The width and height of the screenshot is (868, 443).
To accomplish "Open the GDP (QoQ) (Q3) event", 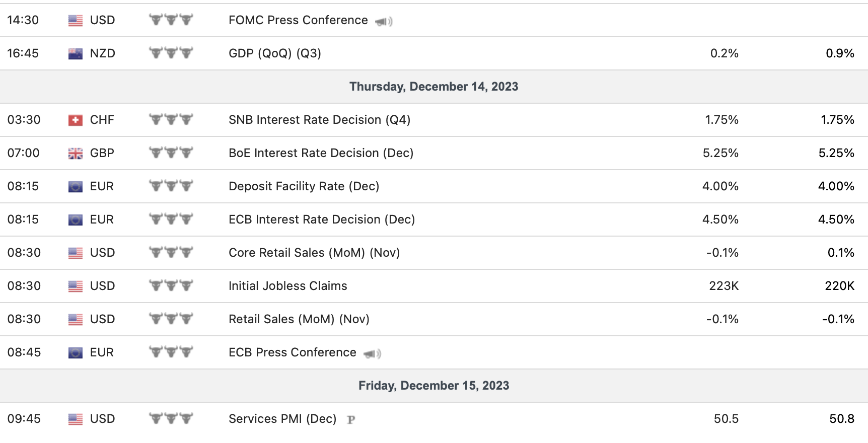I will point(274,53).
